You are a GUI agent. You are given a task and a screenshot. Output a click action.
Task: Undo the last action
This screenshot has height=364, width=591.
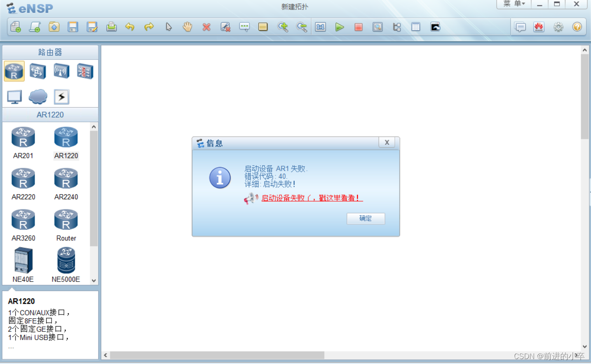(x=130, y=27)
